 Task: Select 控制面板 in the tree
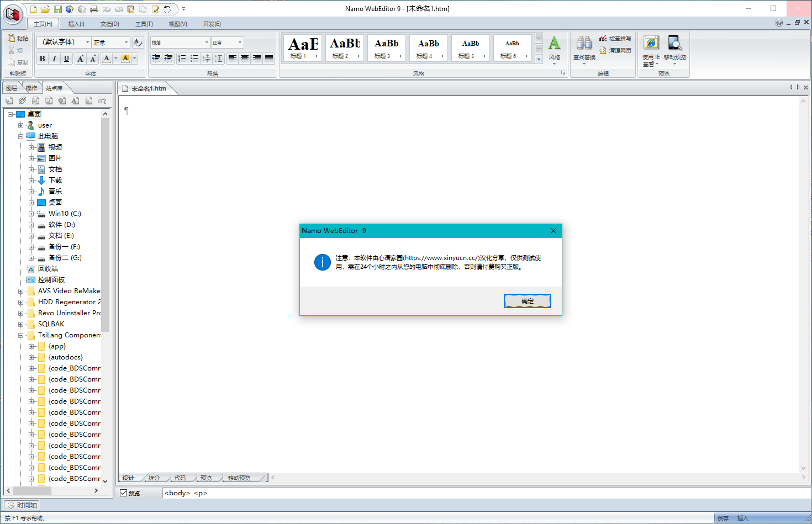coord(51,280)
